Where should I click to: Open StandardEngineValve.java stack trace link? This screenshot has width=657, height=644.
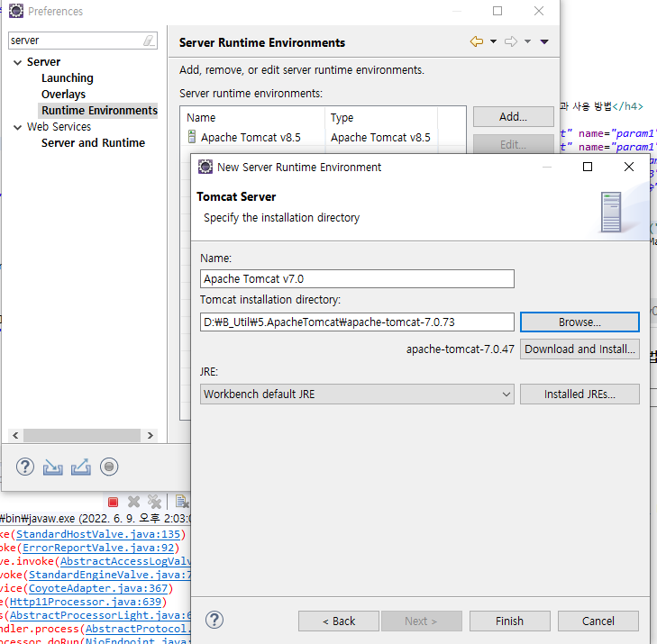click(109, 575)
